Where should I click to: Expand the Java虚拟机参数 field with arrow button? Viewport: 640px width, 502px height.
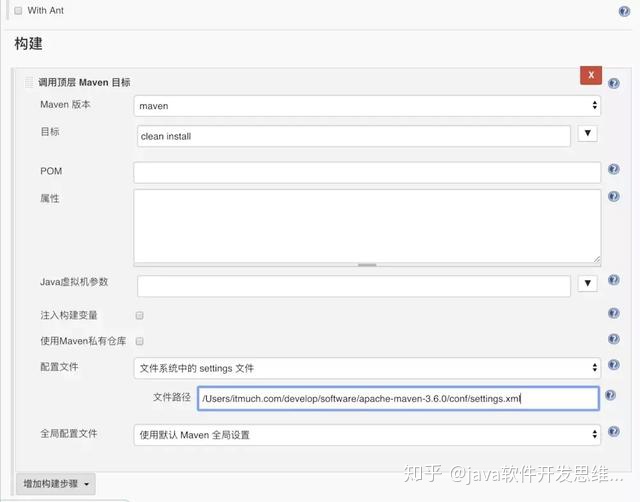click(587, 283)
